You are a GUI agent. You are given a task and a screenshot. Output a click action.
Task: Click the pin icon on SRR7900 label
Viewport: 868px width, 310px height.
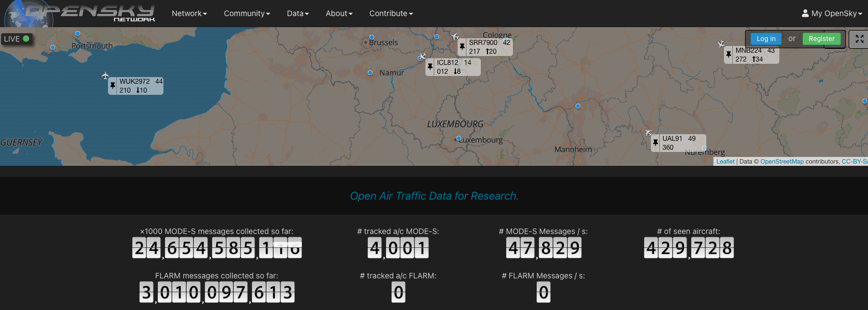coord(462,47)
